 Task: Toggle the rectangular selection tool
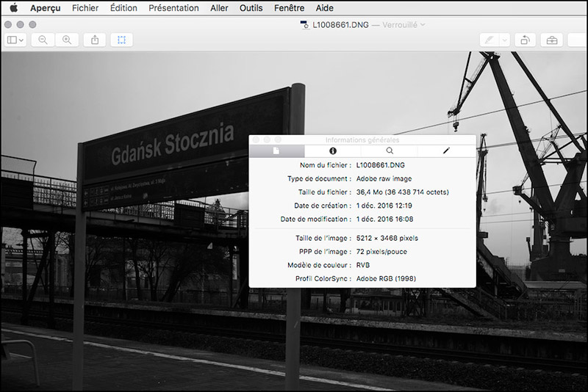pyautogui.click(x=121, y=40)
